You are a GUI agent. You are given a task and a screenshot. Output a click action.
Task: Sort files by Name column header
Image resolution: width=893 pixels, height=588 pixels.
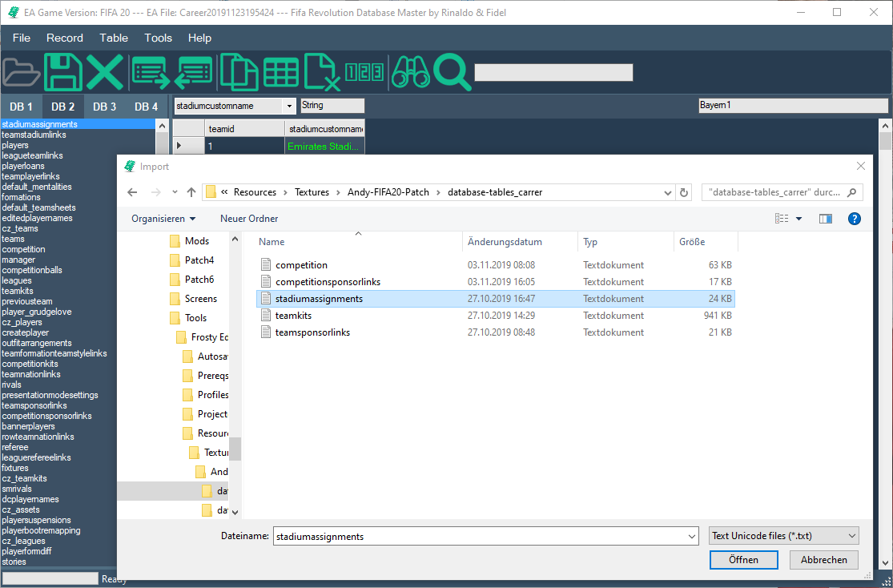pos(272,242)
